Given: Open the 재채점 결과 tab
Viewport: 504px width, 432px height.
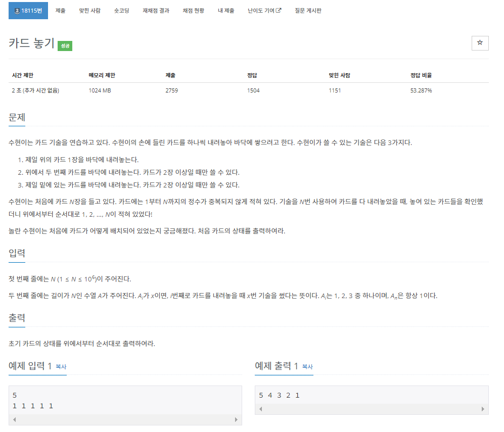Looking at the screenshot, I should tap(156, 11).
